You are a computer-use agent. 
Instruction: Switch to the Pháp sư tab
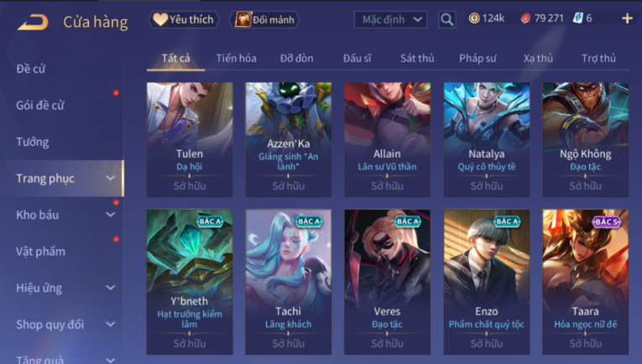pos(478,58)
